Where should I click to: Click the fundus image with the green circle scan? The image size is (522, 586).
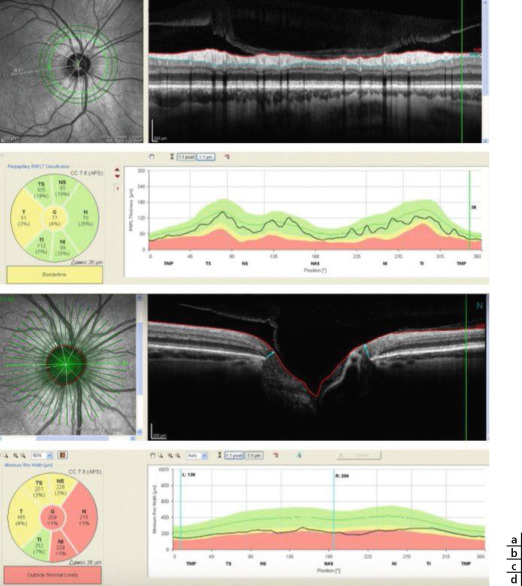tap(71, 71)
